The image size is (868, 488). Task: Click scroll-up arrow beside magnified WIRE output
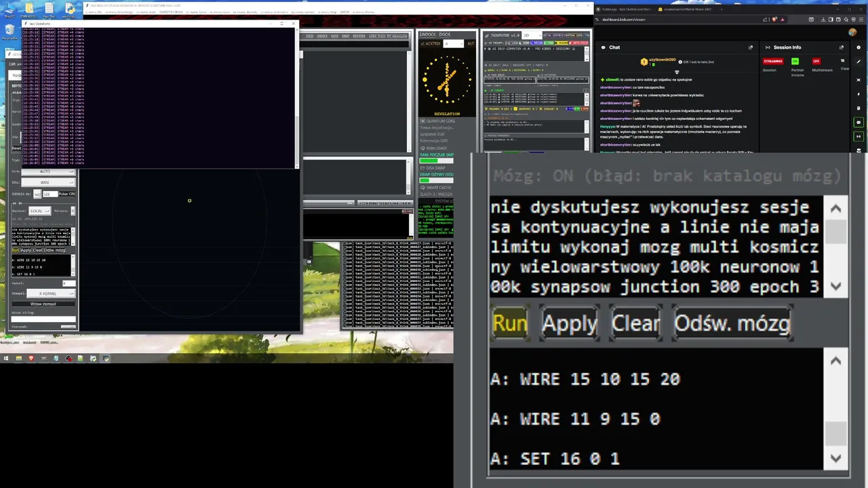point(835,361)
